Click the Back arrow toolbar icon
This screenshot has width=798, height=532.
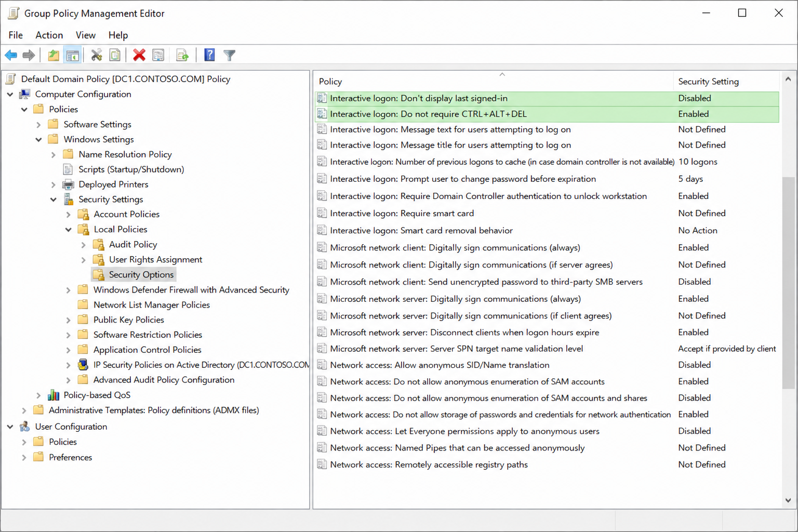tap(11, 55)
